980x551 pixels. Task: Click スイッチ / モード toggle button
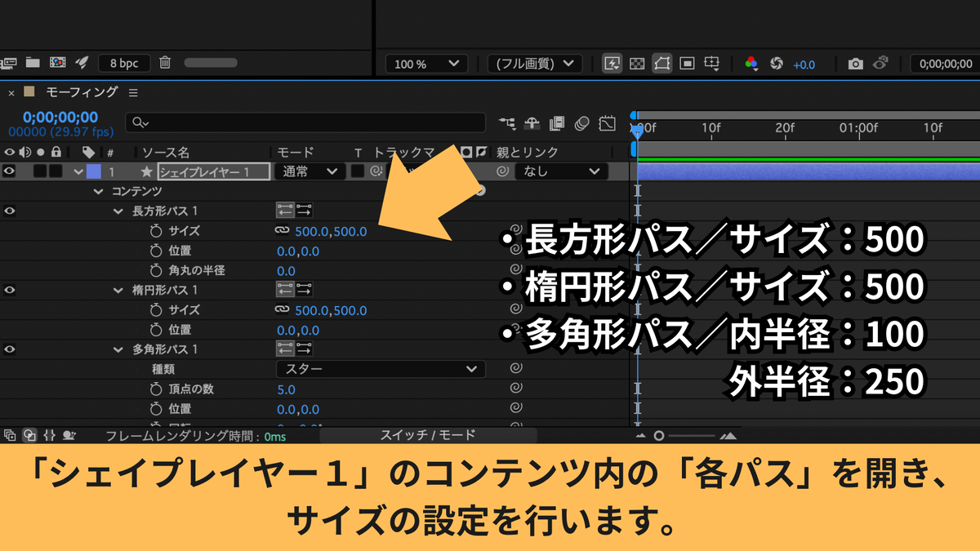428,436
